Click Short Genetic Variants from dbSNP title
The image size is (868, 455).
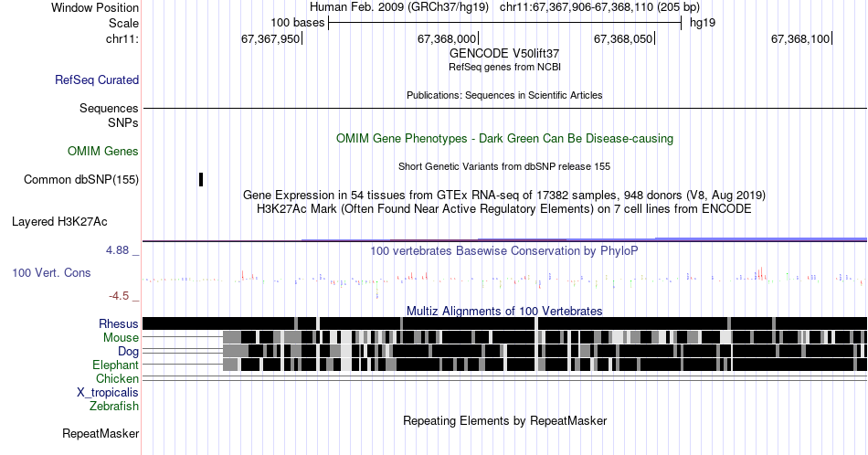(x=504, y=166)
